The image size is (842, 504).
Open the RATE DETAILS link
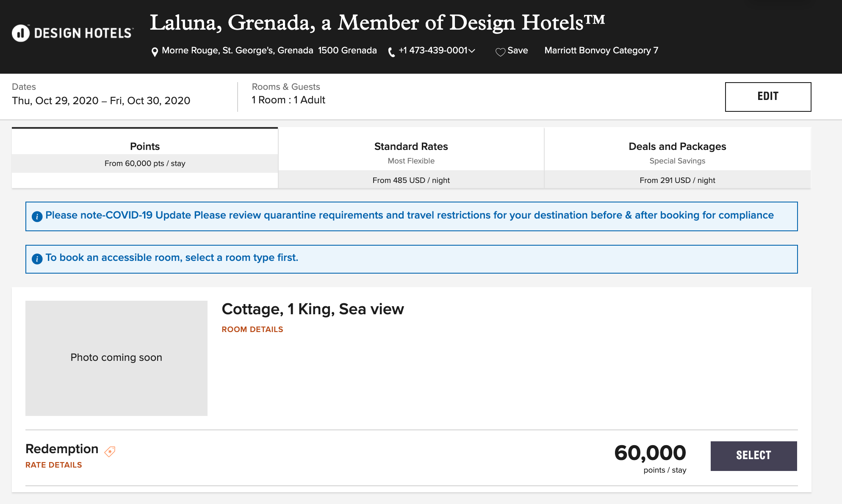coord(54,465)
